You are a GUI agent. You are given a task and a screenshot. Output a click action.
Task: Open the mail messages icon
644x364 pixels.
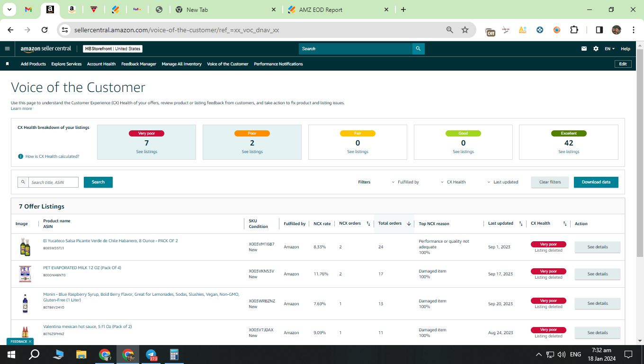click(584, 49)
